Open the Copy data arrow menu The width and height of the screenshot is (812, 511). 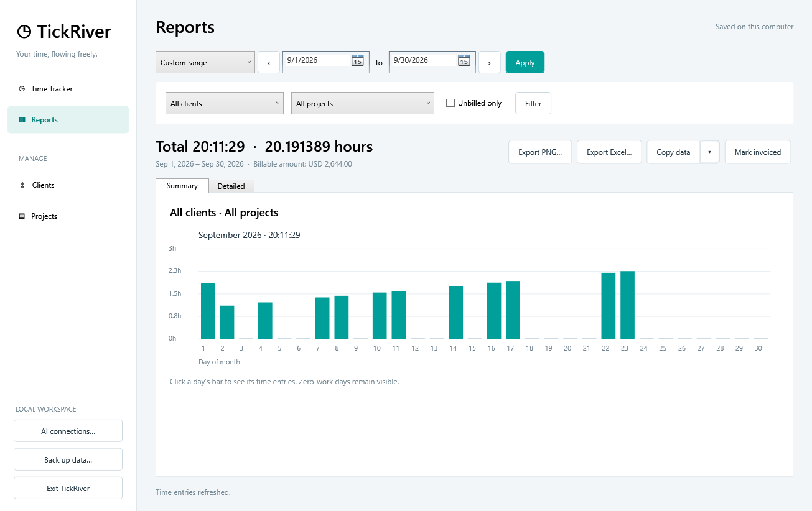[x=710, y=152]
